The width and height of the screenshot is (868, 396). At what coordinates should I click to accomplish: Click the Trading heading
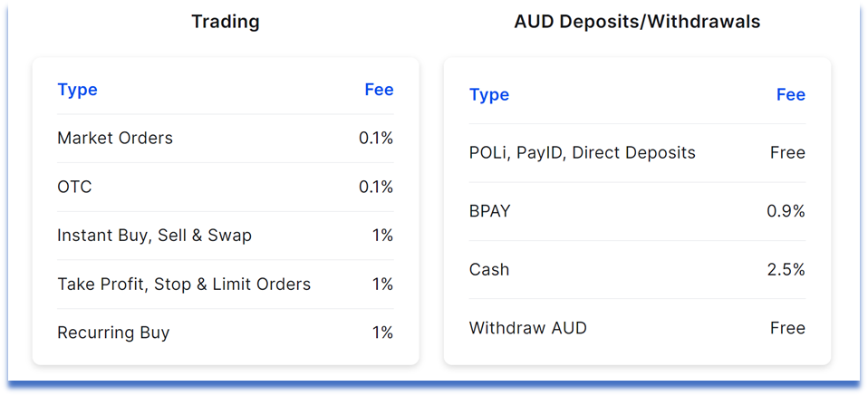tap(226, 22)
